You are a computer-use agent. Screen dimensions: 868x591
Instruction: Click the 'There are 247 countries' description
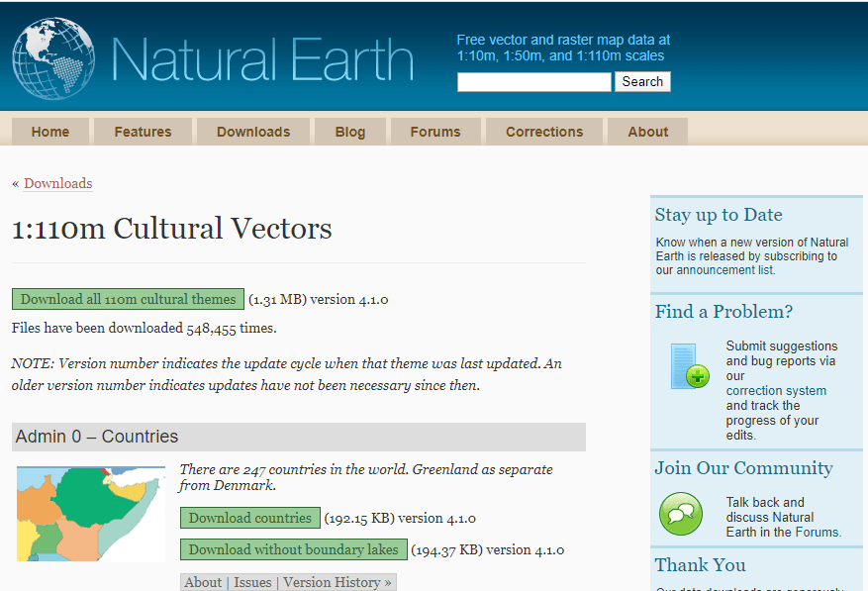[366, 477]
